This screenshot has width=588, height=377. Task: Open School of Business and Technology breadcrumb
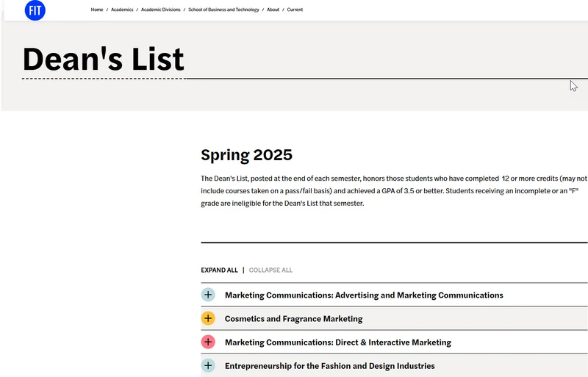223,10
